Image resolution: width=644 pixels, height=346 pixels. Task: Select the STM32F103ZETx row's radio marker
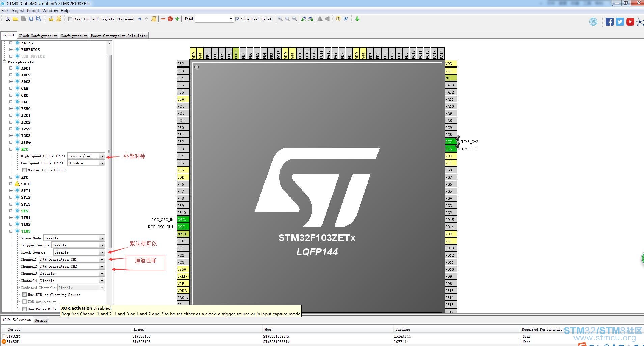pos(4,342)
